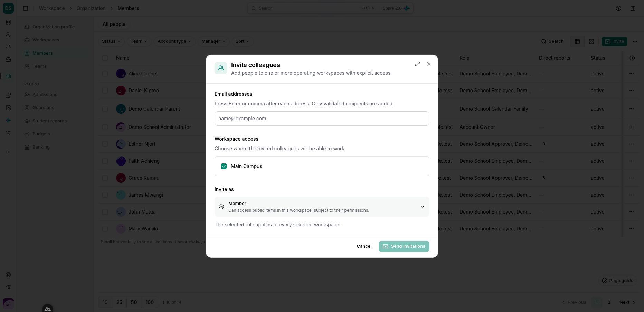Open row actions for Alice Chebet

(632, 74)
